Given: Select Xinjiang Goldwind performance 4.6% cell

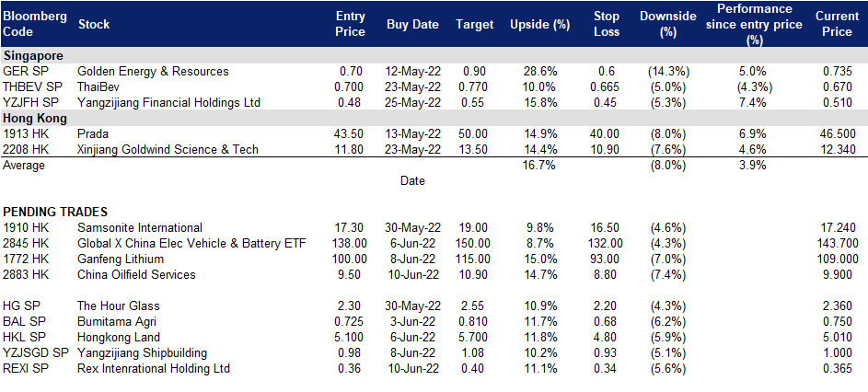Looking at the screenshot, I should (752, 149).
